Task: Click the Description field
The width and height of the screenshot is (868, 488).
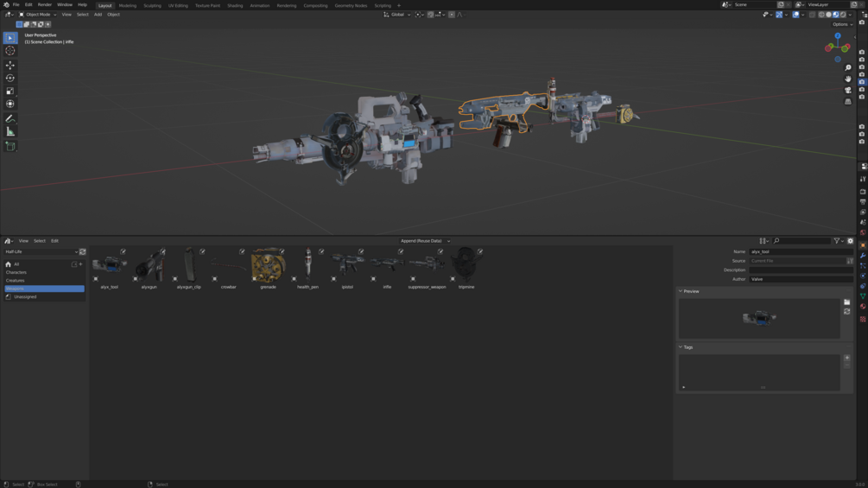Action: tap(801, 270)
